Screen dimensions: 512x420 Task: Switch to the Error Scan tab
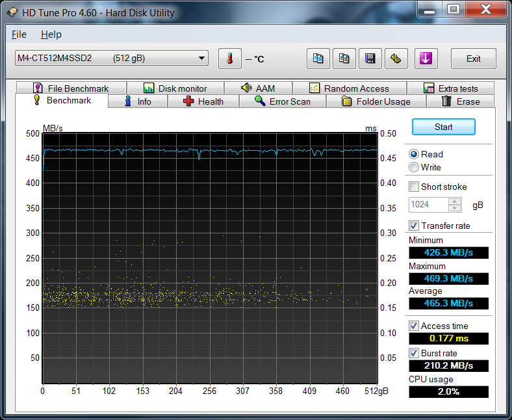click(x=282, y=101)
